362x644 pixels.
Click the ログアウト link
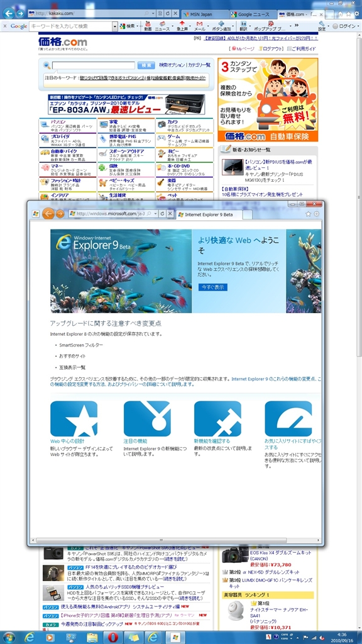(x=271, y=48)
